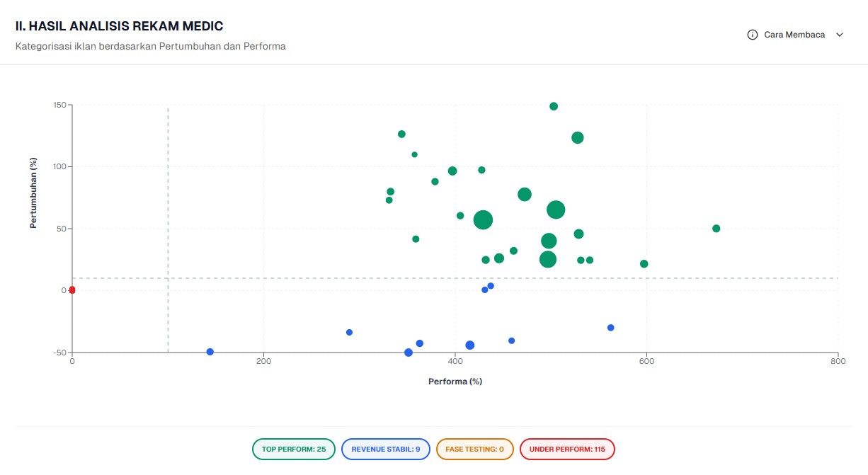The width and height of the screenshot is (868, 475).
Task: Select the leftmost blue dot near -50 growth
Action: [x=210, y=351]
